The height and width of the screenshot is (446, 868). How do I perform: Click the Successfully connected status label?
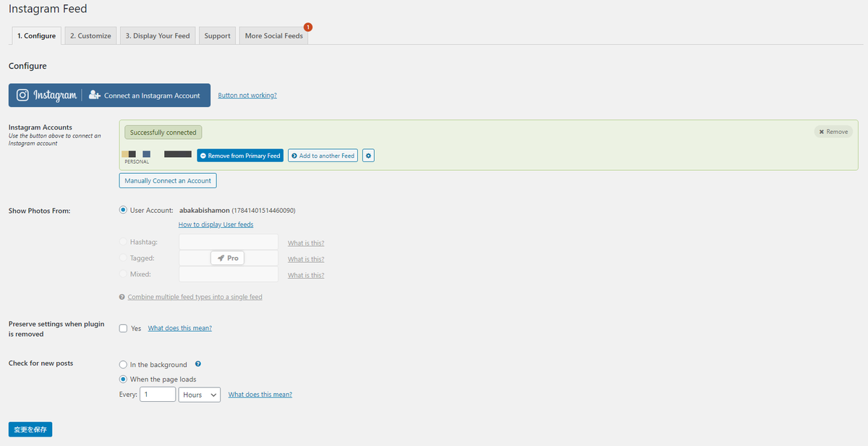click(x=163, y=132)
